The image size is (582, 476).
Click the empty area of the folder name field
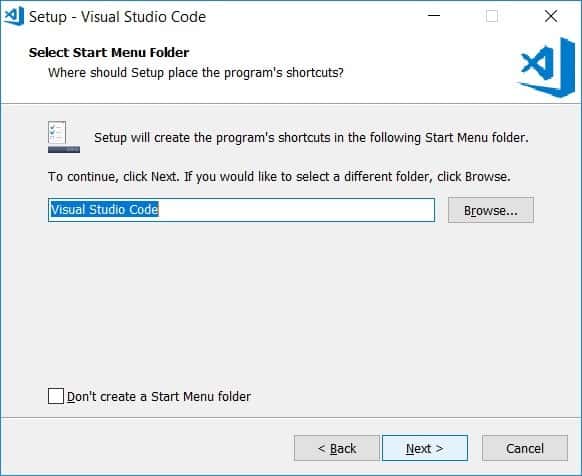point(297,210)
